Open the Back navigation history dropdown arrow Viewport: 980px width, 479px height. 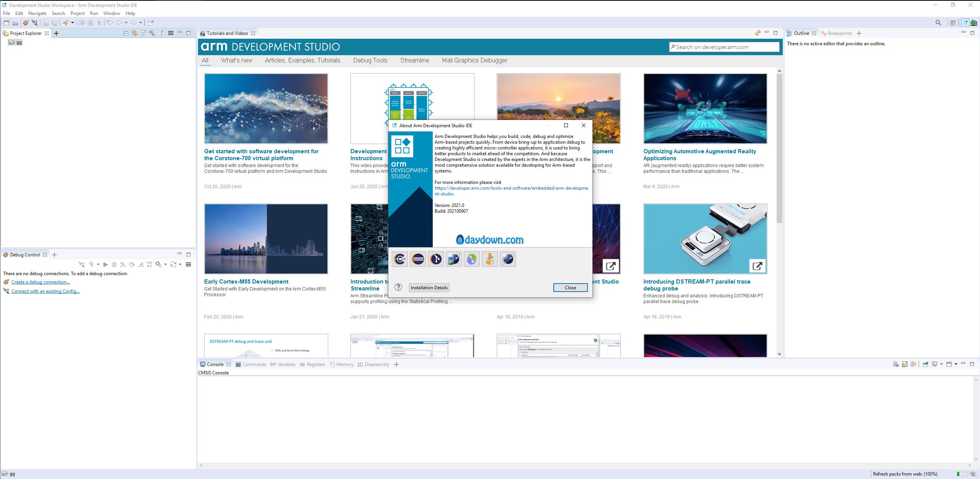point(126,23)
